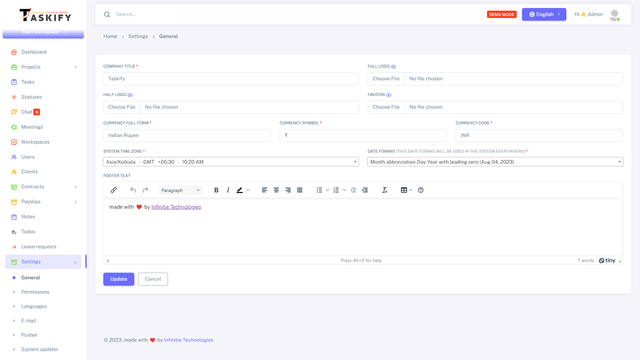Image resolution: width=640 pixels, height=360 pixels.
Task: Expand Payslips menu in sidebar
Action: coord(43,202)
